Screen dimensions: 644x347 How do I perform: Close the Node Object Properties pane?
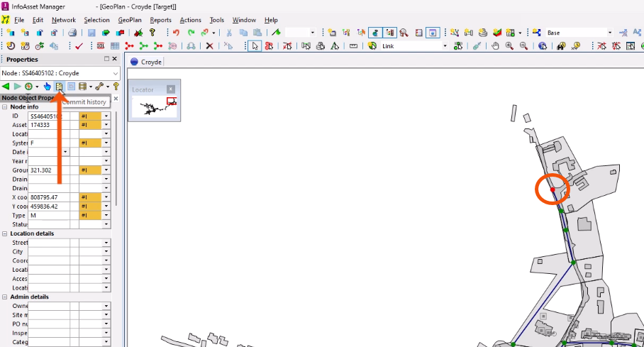coord(116,99)
